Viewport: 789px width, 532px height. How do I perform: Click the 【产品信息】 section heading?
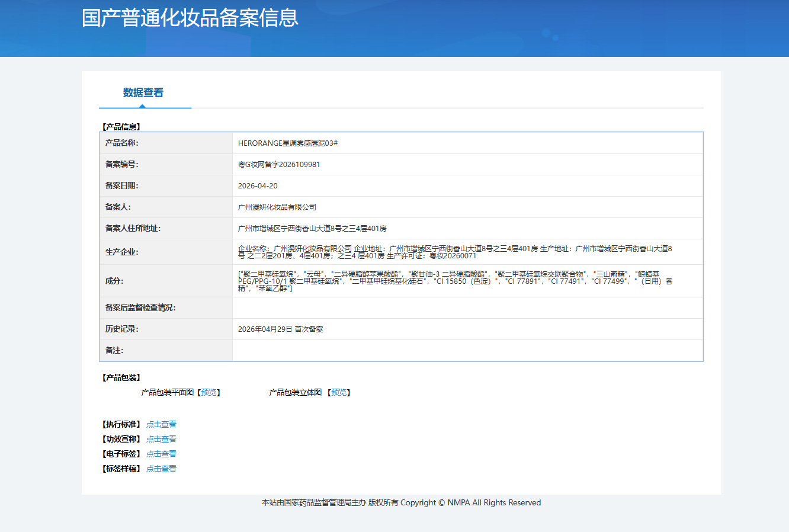121,127
